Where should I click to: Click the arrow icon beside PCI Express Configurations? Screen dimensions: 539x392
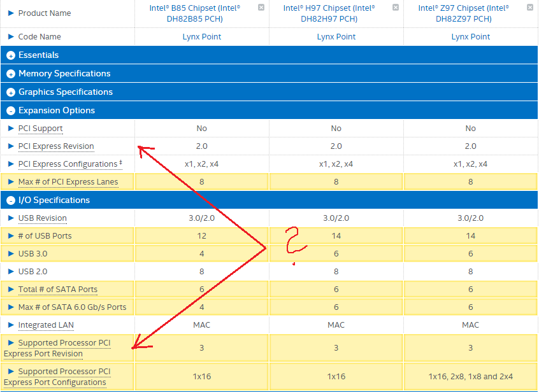coord(11,164)
